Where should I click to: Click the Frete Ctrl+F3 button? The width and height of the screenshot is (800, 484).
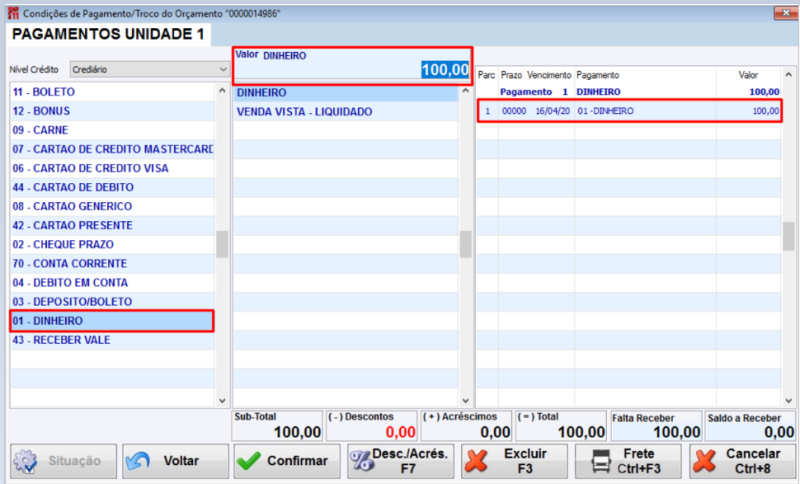pos(628,461)
